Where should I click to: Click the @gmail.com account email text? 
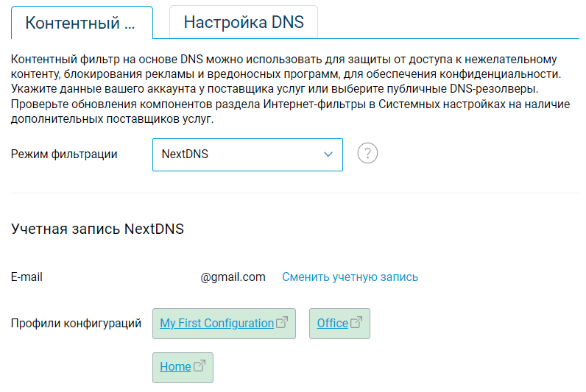[x=233, y=277]
